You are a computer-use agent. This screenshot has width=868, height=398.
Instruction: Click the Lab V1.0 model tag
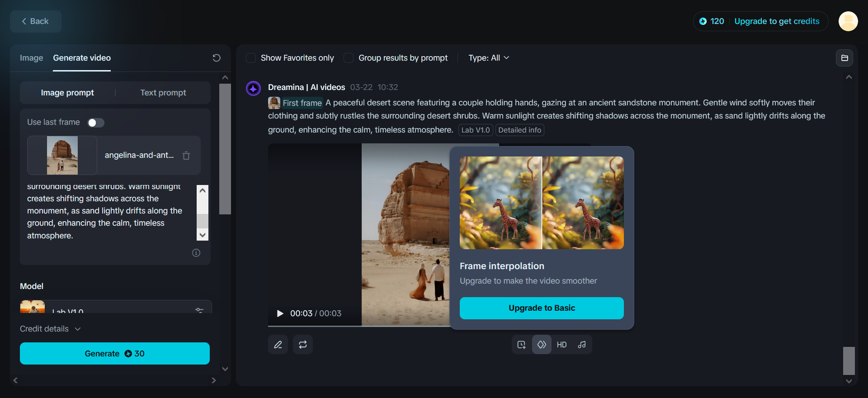(476, 130)
